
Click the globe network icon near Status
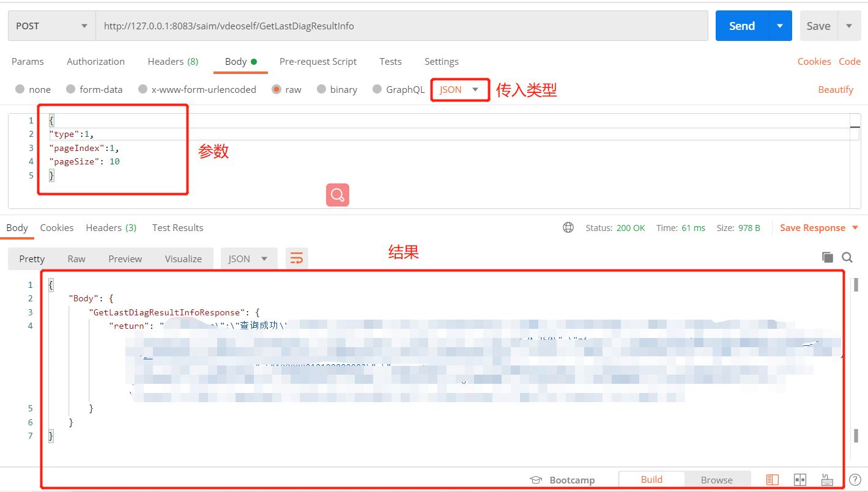pyautogui.click(x=568, y=227)
